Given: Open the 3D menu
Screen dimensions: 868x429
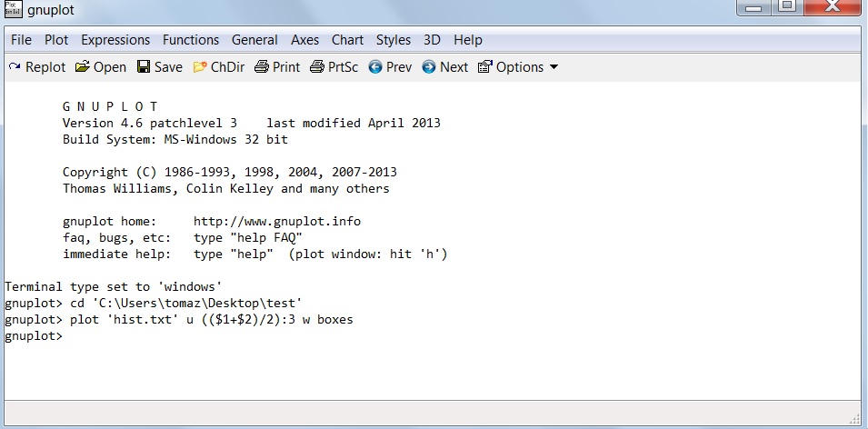Looking at the screenshot, I should [432, 40].
